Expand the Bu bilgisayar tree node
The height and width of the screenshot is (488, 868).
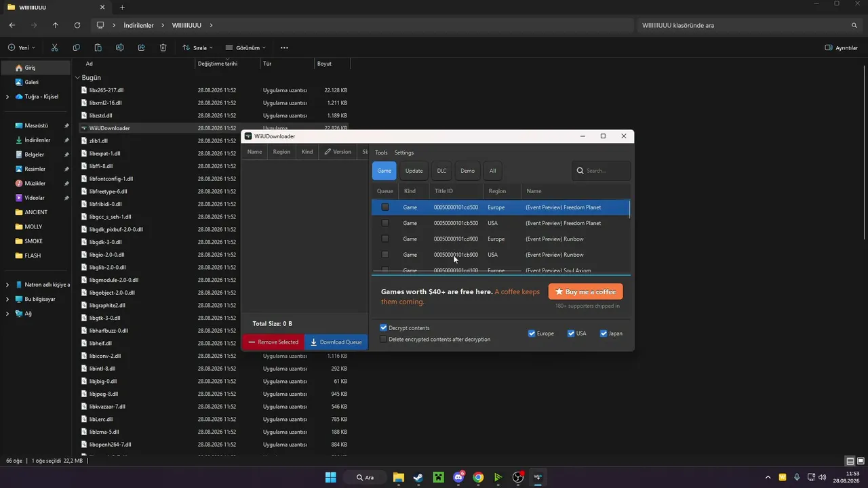coord(7,299)
